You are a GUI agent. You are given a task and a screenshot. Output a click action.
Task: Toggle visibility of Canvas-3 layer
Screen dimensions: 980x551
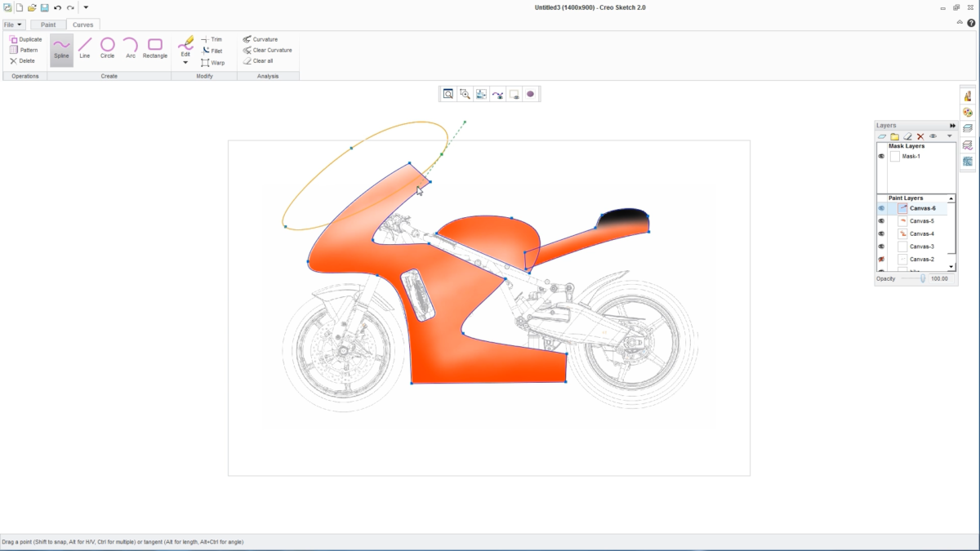pos(881,247)
